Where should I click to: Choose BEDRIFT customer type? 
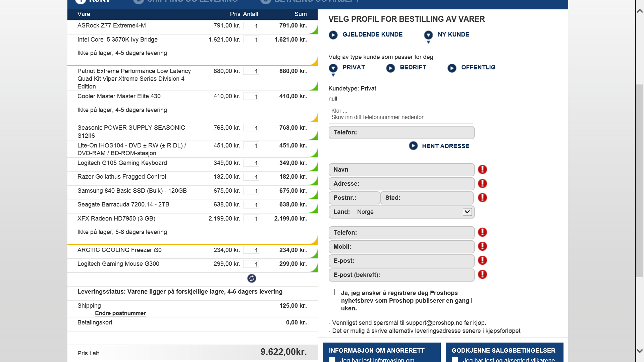point(413,67)
